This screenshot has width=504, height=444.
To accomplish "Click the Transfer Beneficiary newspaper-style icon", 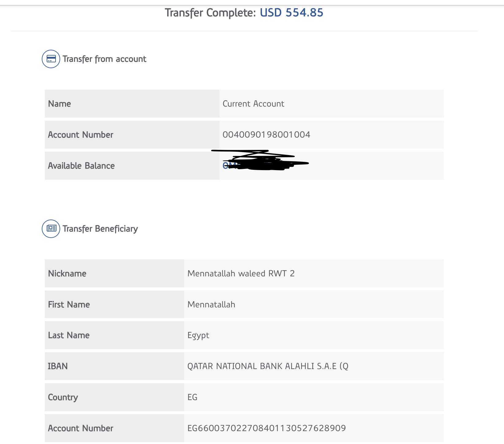I will 51,229.
